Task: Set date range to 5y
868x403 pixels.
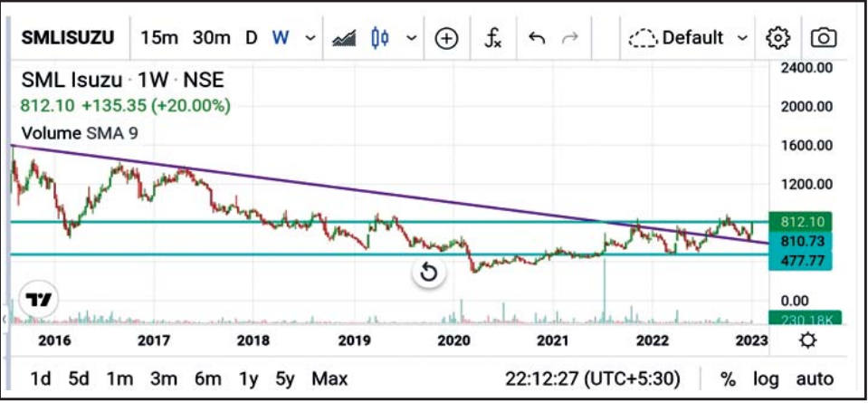Action: point(284,379)
